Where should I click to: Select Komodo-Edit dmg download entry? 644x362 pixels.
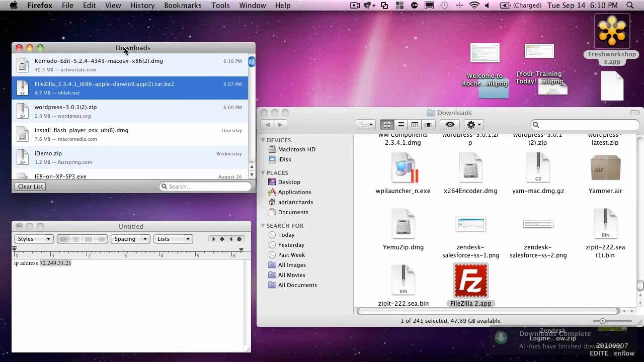(x=130, y=65)
